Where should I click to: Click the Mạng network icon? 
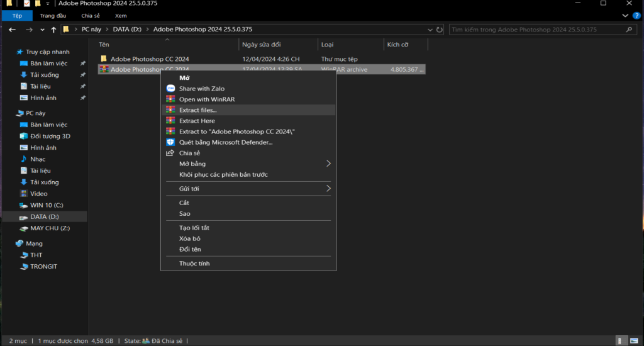[19, 243]
